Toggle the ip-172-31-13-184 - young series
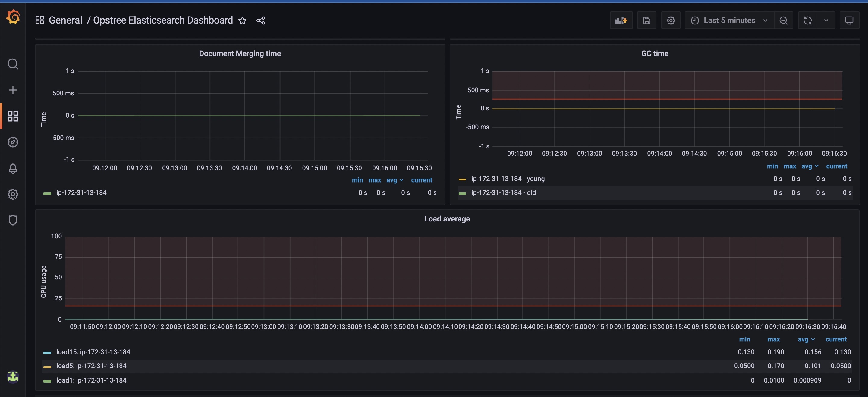 tap(508, 179)
